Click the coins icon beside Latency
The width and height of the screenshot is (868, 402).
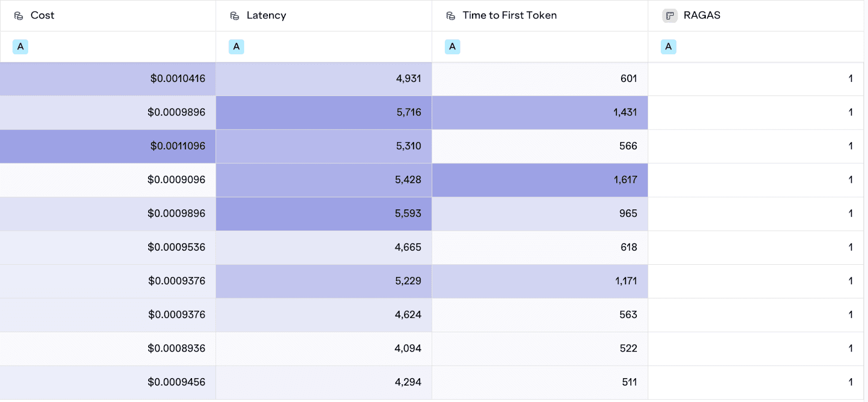[x=234, y=16]
